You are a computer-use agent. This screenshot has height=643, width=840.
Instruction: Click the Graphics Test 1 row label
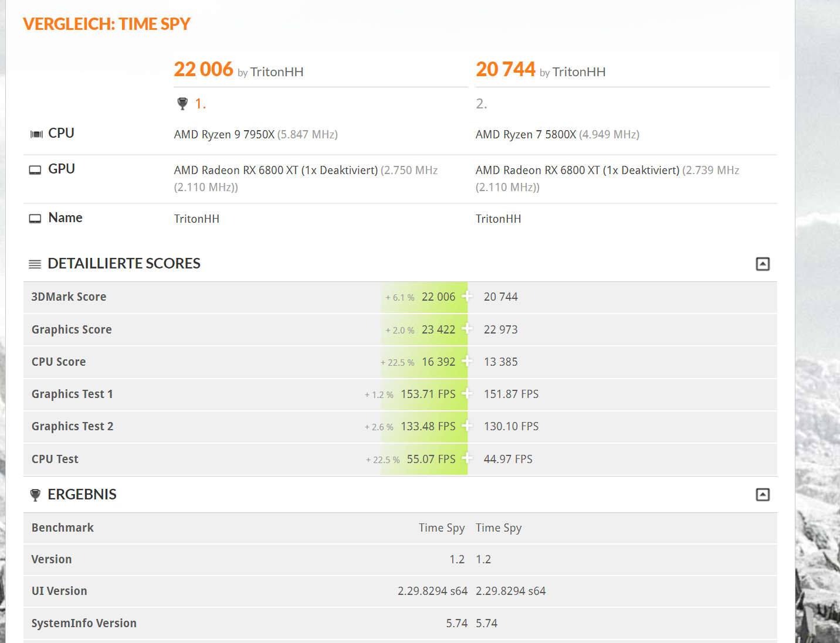pos(72,394)
